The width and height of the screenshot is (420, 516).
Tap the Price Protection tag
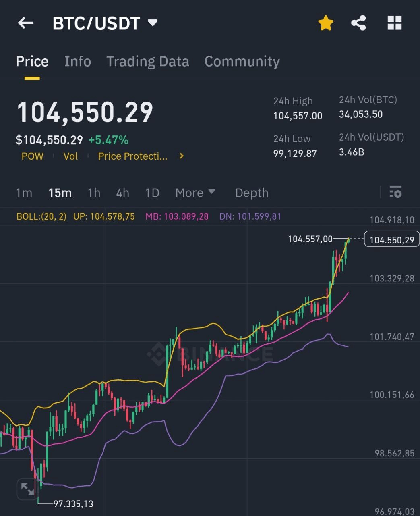click(133, 156)
